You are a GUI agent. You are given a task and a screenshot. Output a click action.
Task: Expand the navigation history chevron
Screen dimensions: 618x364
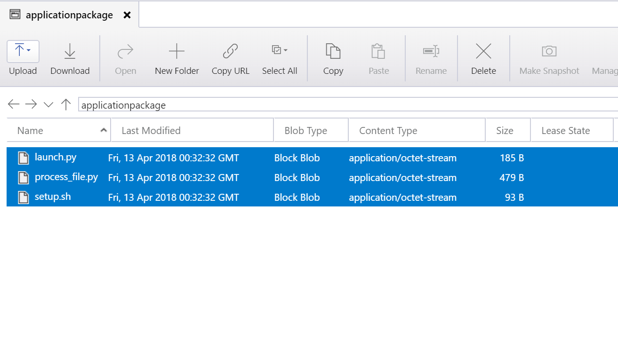coord(48,104)
